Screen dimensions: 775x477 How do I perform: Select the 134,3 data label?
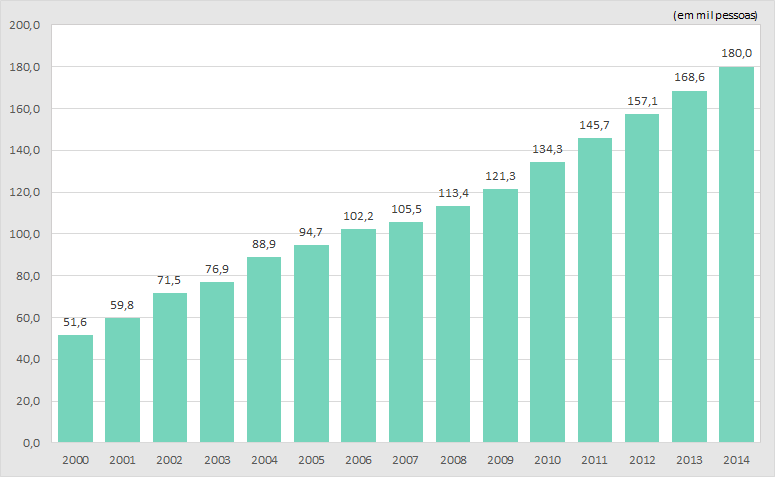click(x=547, y=149)
